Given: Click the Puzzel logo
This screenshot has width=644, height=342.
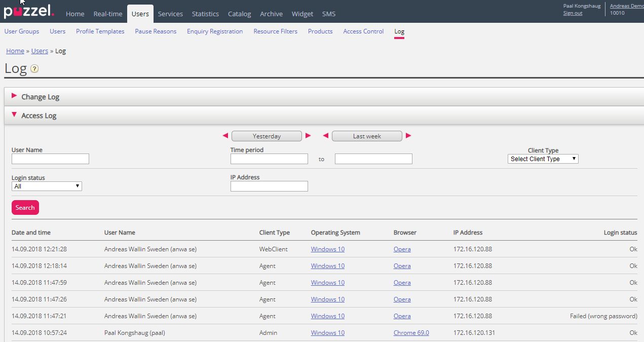Looking at the screenshot, I should coord(28,12).
